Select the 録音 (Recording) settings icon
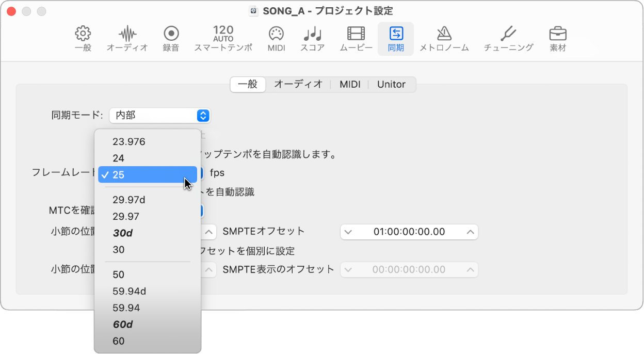Viewport: 644px width, 354px height. [171, 39]
